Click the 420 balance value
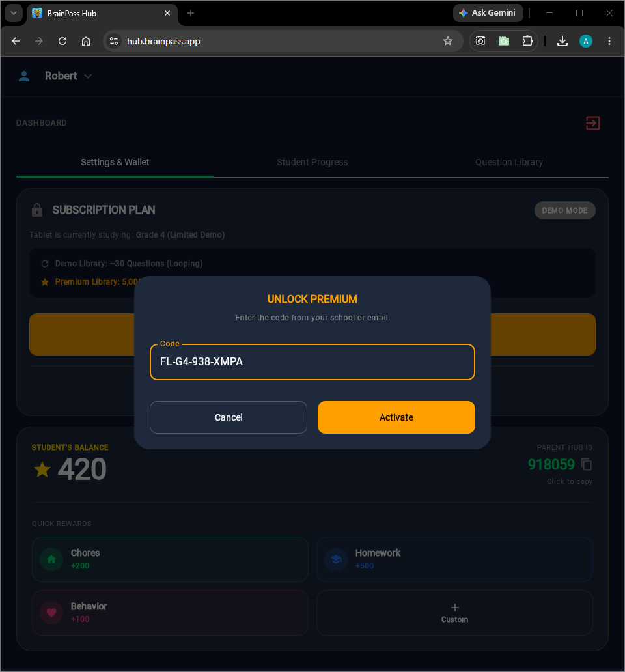Image resolution: width=625 pixels, height=672 pixels. point(82,469)
